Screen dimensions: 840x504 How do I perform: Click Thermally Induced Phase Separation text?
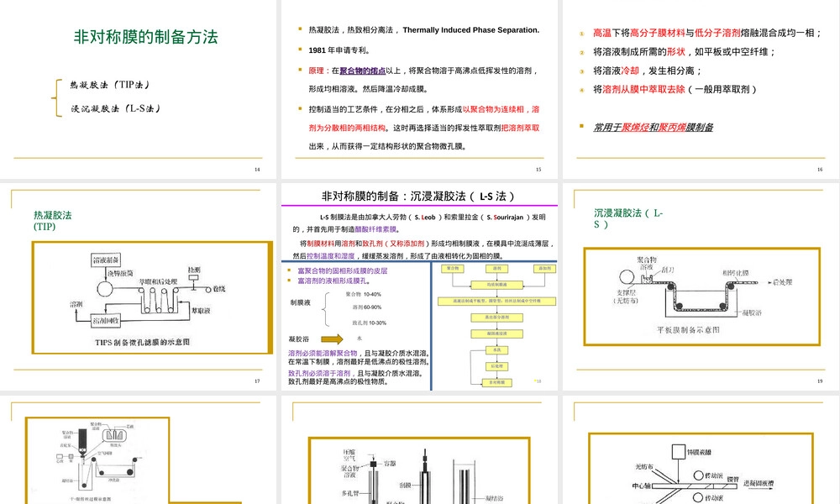click(x=471, y=30)
